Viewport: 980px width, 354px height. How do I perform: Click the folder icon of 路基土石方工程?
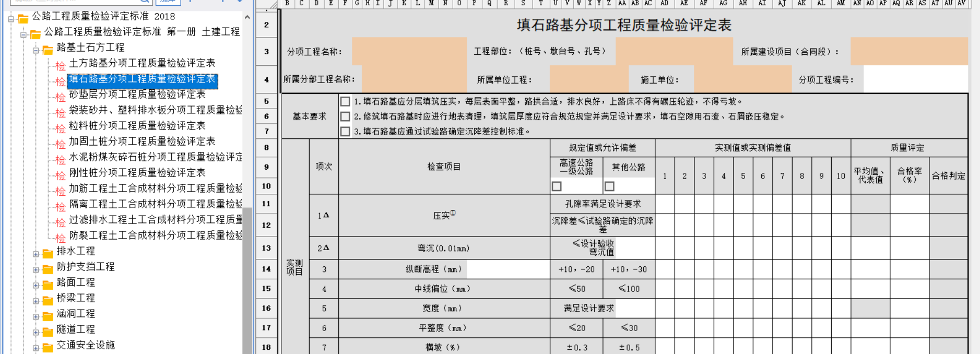(x=48, y=50)
